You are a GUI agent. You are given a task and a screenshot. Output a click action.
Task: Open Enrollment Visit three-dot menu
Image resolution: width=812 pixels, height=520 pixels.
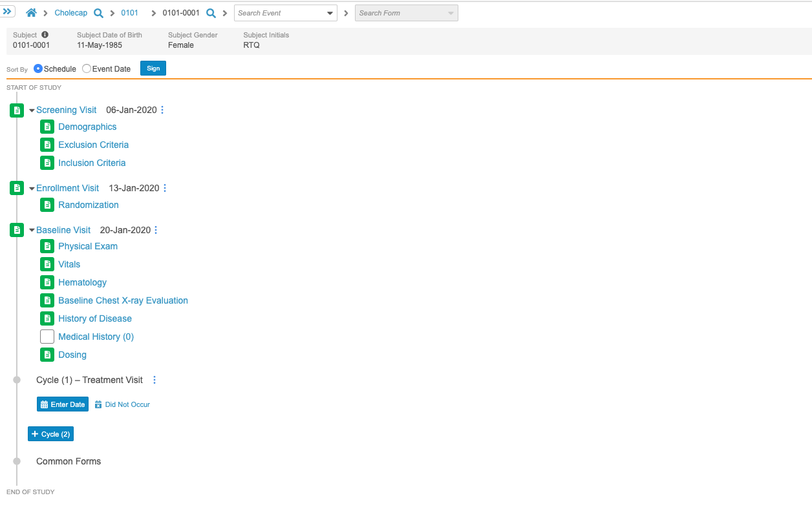coord(165,188)
